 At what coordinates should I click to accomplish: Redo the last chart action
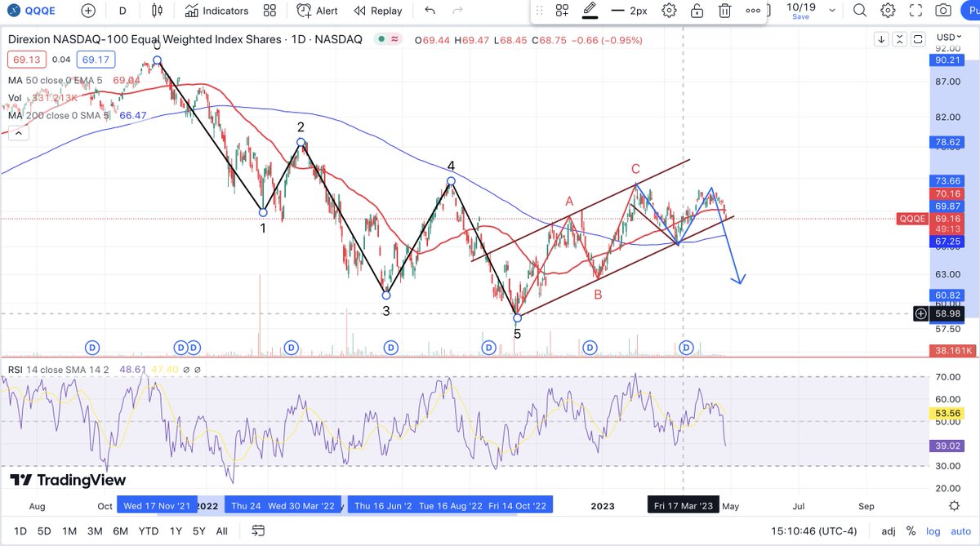point(457,11)
